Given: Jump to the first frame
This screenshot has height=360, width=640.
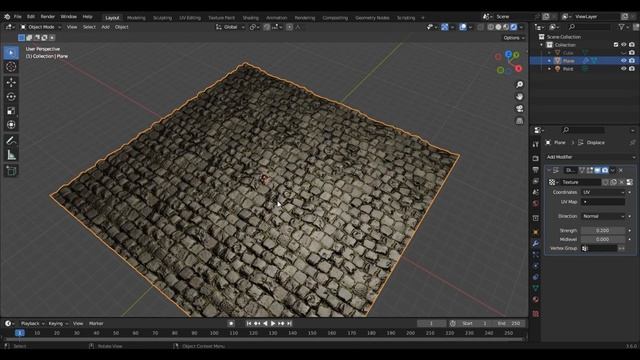Looking at the screenshot, I should [x=249, y=323].
